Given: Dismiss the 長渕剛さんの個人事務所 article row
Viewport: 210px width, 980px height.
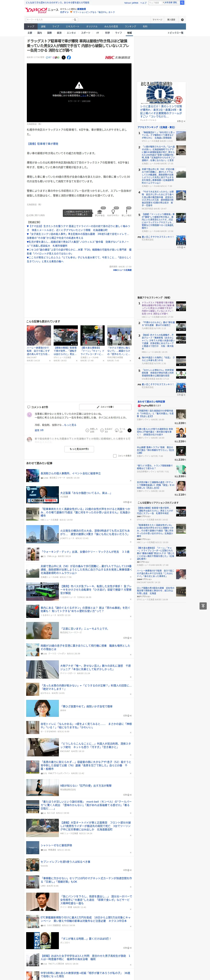Looking at the screenshot, I should click(131, 481).
